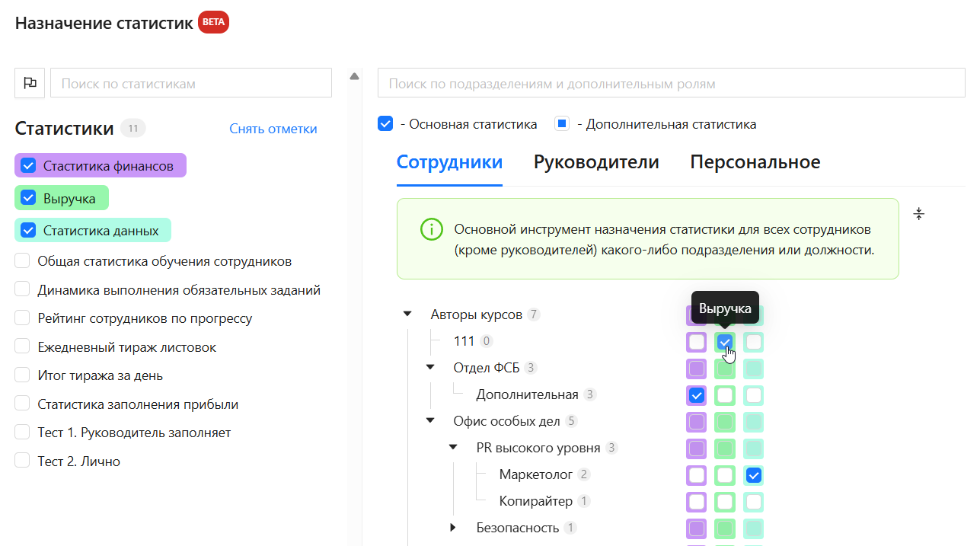This screenshot has width=980, height=546.
Task: Collapse the Авторы курсов tree node
Action: coord(407,314)
